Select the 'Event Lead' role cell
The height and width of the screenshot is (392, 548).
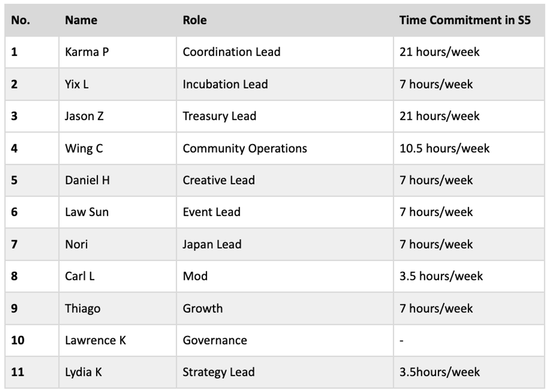pyautogui.click(x=212, y=212)
